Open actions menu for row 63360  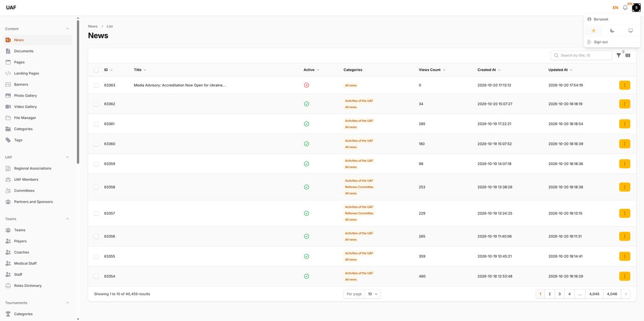[x=625, y=144]
